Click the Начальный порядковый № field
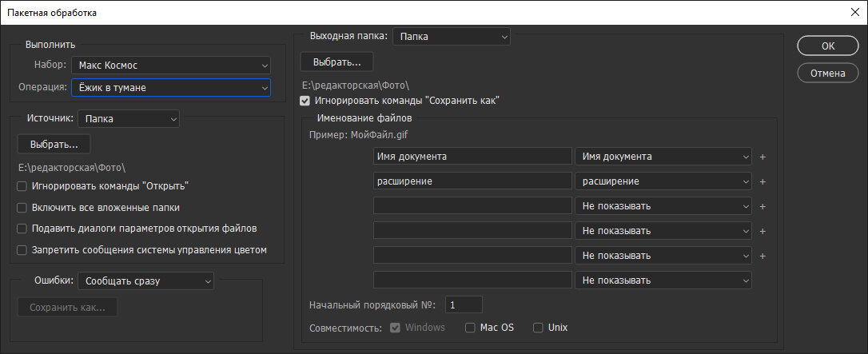The height and width of the screenshot is (354, 868). (x=464, y=304)
